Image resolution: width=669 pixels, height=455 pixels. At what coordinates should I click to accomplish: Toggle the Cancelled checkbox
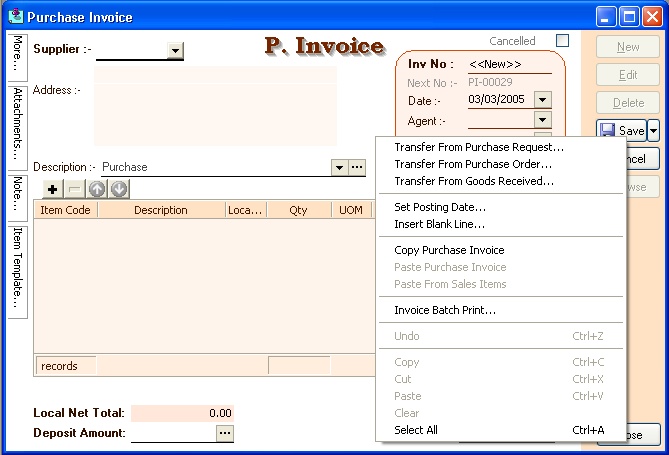coord(562,41)
